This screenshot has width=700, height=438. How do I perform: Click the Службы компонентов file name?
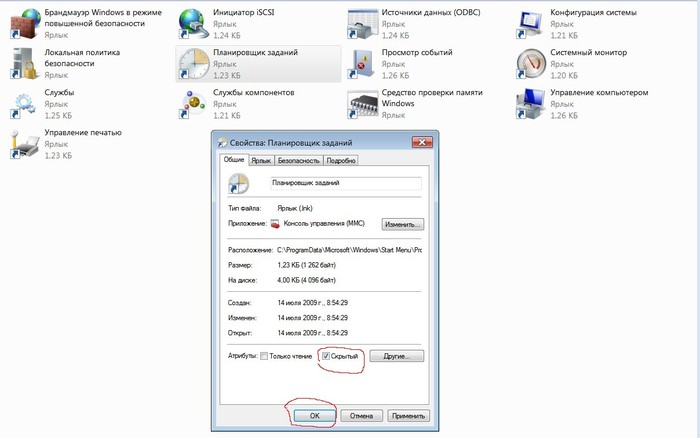[254, 92]
